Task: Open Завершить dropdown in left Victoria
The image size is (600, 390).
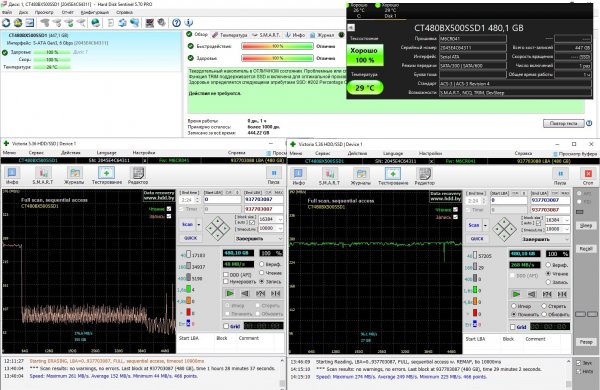Action: click(280, 238)
